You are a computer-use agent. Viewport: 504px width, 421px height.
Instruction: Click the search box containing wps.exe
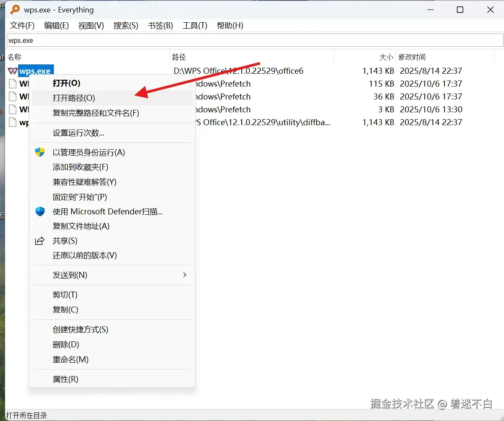pos(255,41)
